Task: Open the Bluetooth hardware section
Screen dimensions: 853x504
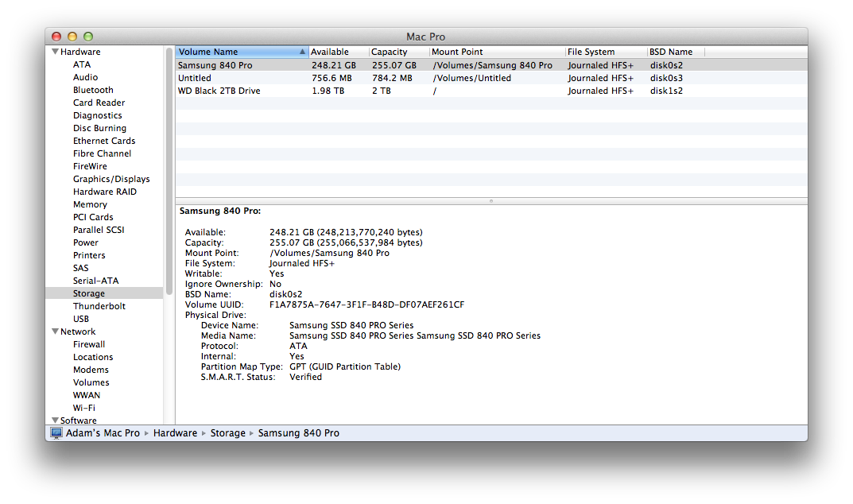Action: pyautogui.click(x=93, y=90)
